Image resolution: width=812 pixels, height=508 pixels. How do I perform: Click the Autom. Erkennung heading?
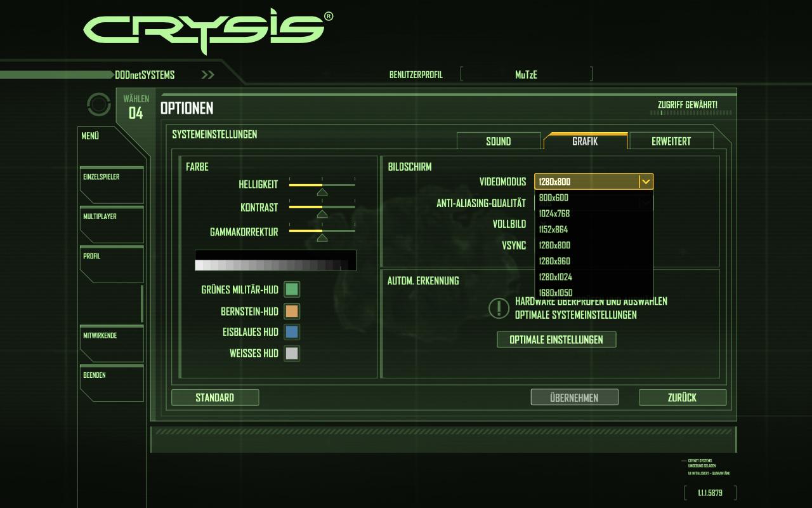click(x=423, y=281)
